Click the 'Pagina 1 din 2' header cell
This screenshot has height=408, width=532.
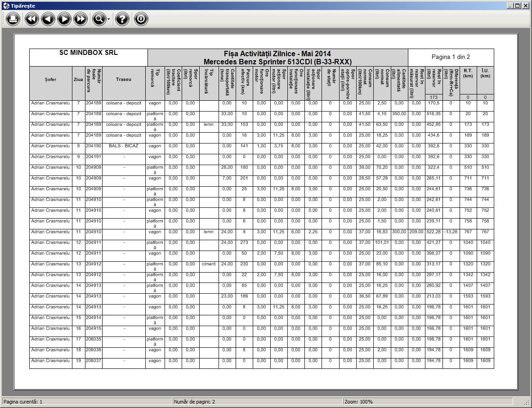coord(451,57)
